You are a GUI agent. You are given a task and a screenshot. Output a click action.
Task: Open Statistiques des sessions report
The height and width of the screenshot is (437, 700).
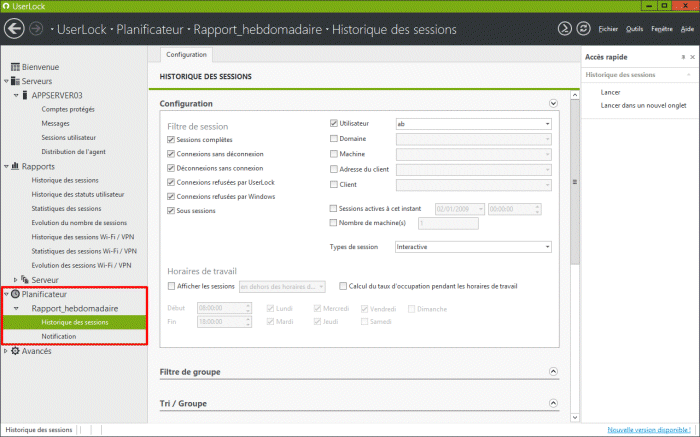pos(66,208)
